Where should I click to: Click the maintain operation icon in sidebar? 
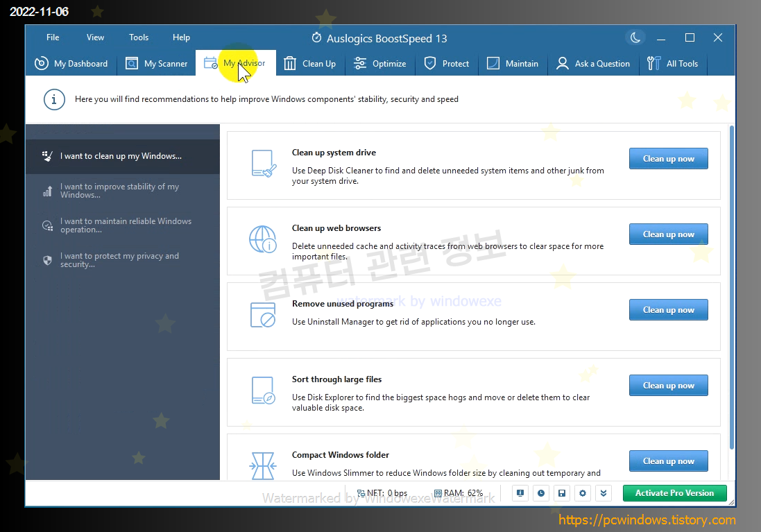point(47,225)
